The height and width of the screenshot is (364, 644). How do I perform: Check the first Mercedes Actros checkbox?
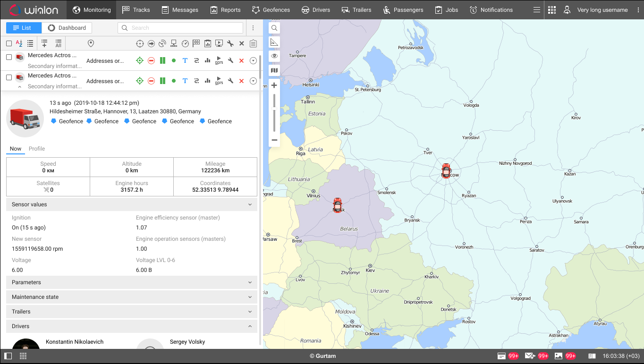click(x=9, y=57)
